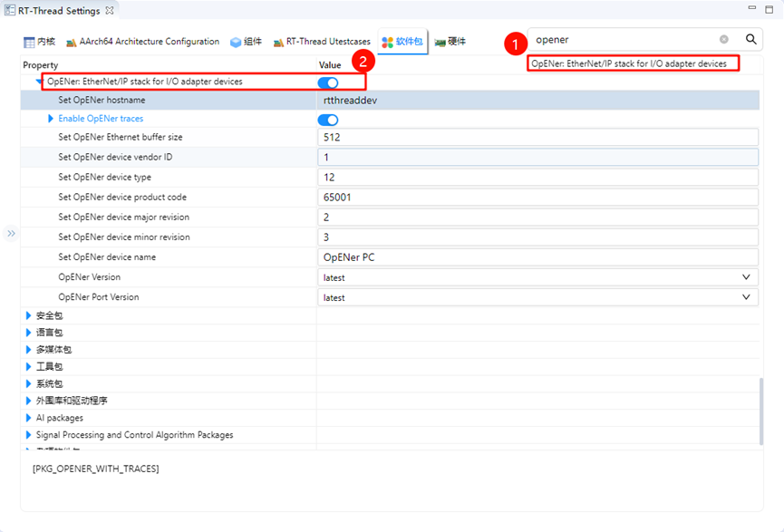Select the OpENer search result suggestion
Screen dimensions: 784x532
click(x=629, y=63)
